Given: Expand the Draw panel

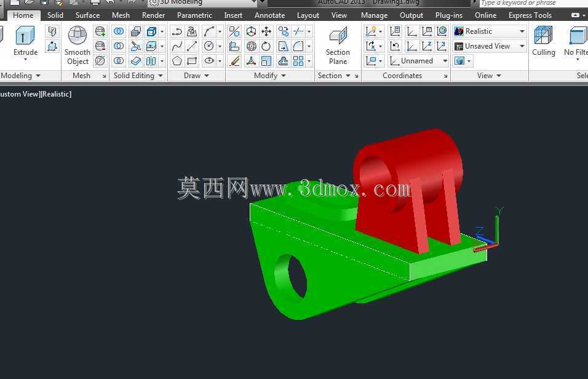Looking at the screenshot, I should tap(196, 76).
